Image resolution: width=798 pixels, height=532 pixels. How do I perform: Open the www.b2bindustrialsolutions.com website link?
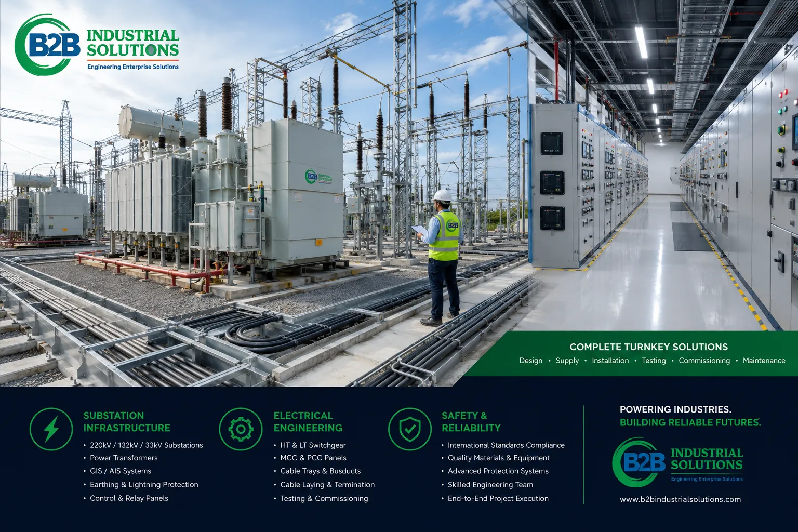click(x=680, y=499)
